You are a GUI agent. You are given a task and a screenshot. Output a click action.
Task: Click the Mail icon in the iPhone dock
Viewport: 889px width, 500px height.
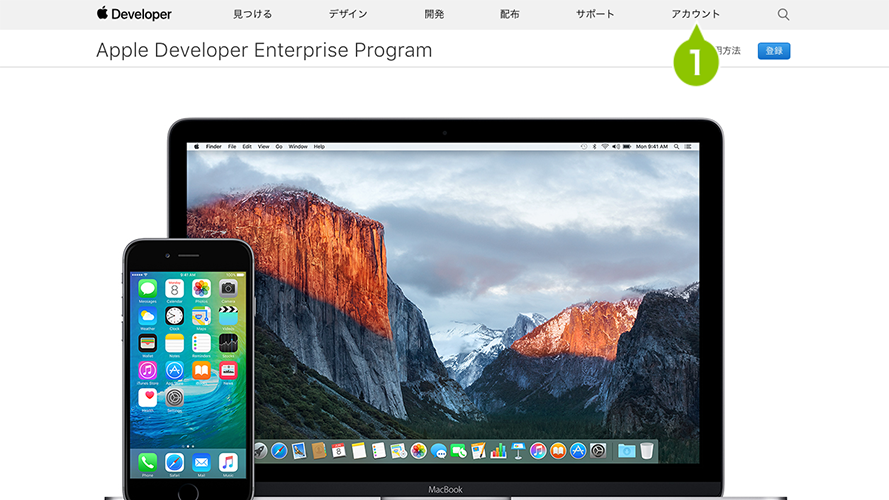coord(201,463)
